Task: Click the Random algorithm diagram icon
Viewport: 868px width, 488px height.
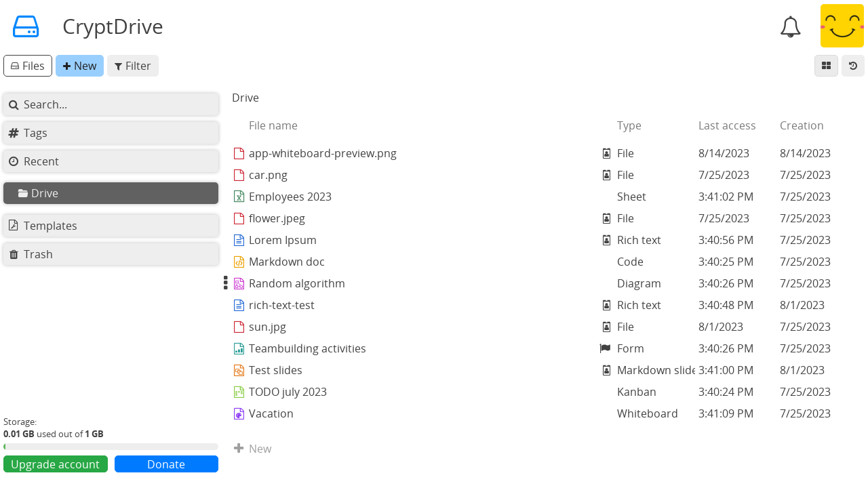Action: tap(239, 283)
